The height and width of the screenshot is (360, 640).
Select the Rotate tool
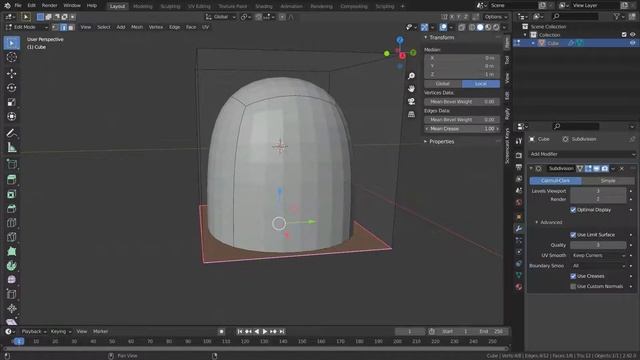point(11,88)
